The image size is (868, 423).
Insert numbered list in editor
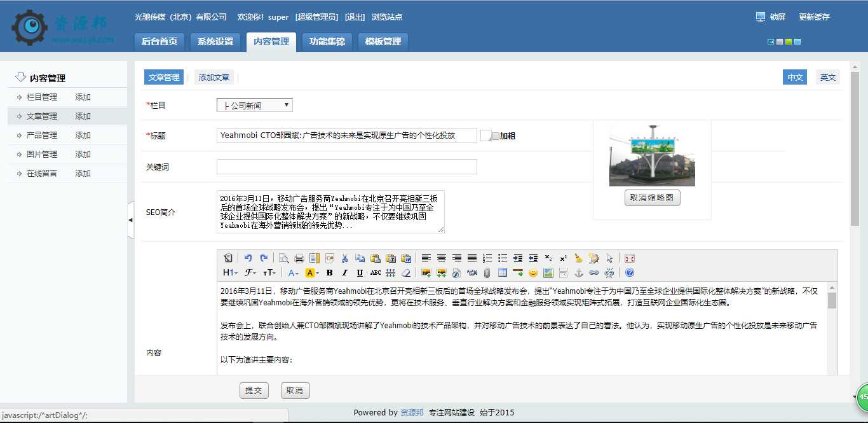[x=487, y=258]
